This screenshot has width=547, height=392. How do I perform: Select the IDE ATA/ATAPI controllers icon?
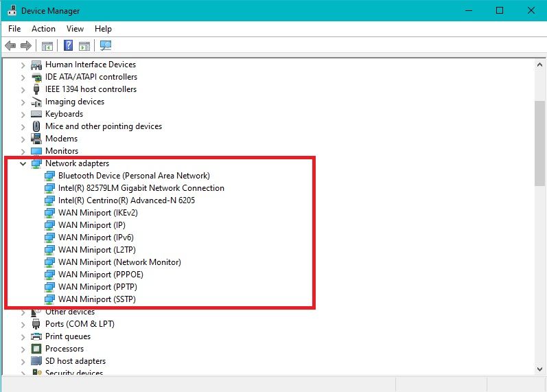click(x=36, y=77)
